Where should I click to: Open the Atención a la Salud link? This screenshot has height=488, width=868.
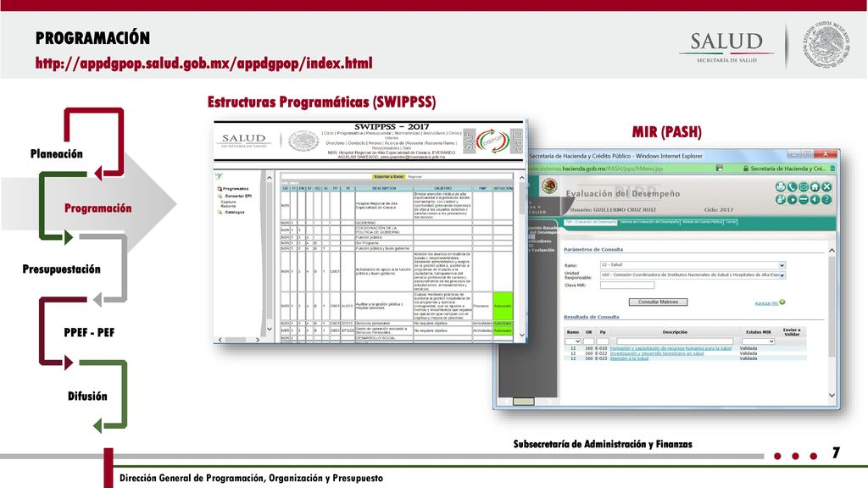629,358
